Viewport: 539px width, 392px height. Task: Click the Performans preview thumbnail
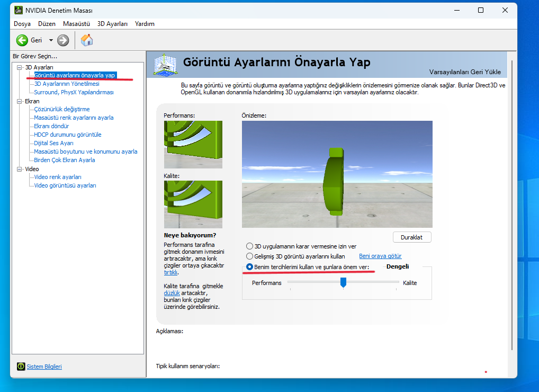tap(193, 145)
